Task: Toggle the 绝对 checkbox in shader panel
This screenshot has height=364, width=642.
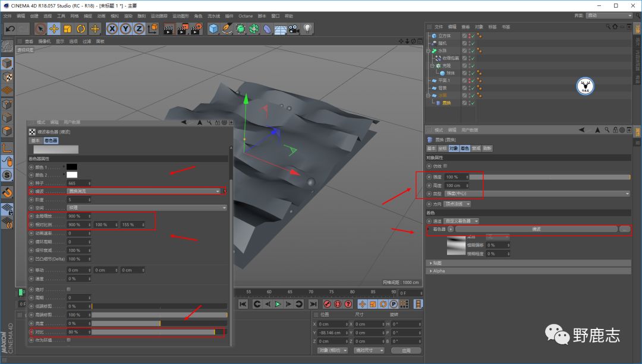Action: pos(69,289)
